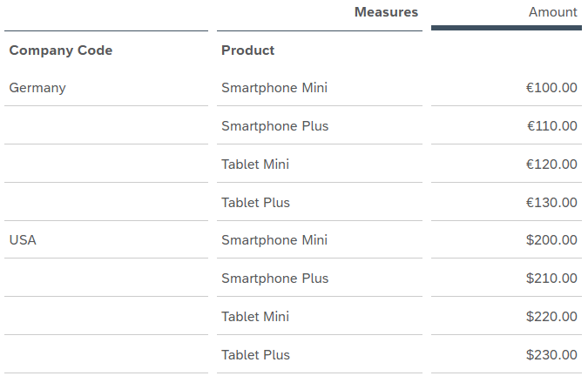Viewport: 588px width, 376px height.
Task: Click the €130.00 amount cell
Action: click(551, 203)
